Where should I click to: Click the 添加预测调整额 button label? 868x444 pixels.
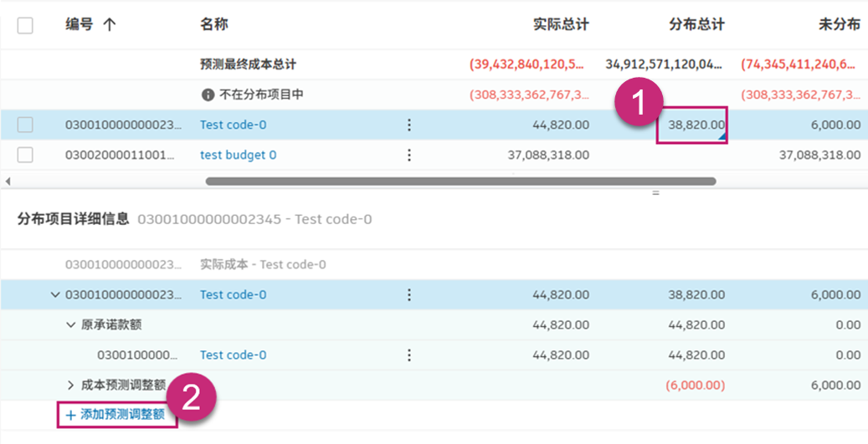coord(122,415)
